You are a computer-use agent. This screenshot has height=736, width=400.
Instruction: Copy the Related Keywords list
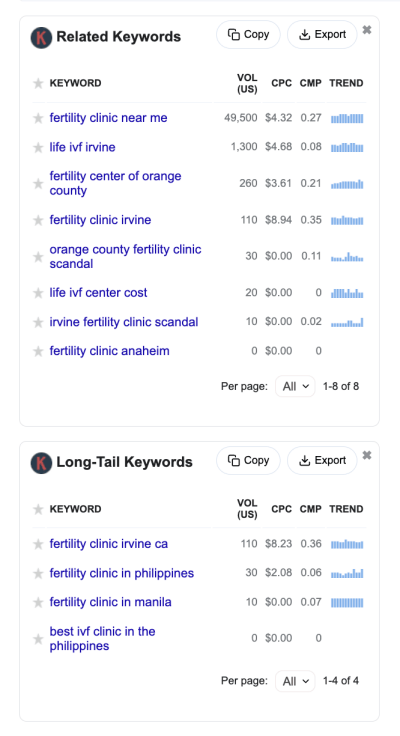click(248, 35)
